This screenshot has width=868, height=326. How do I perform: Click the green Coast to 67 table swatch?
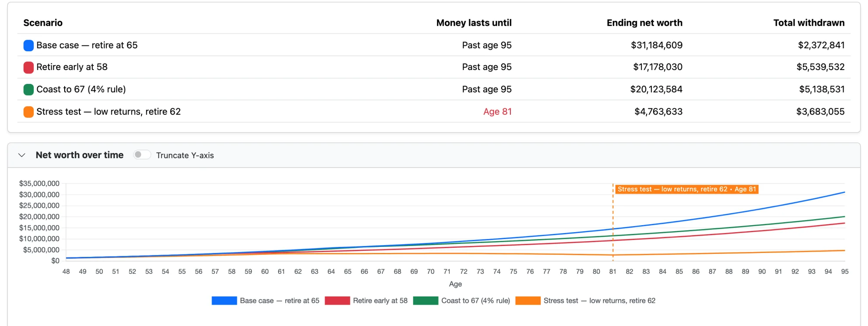point(29,90)
